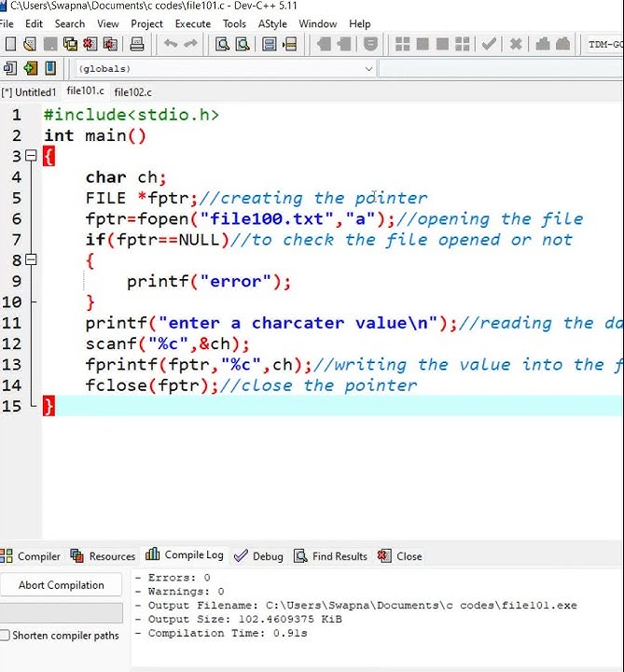Click the Indent icon in the toolbar
The height and width of the screenshot is (672, 624).
(x=324, y=44)
